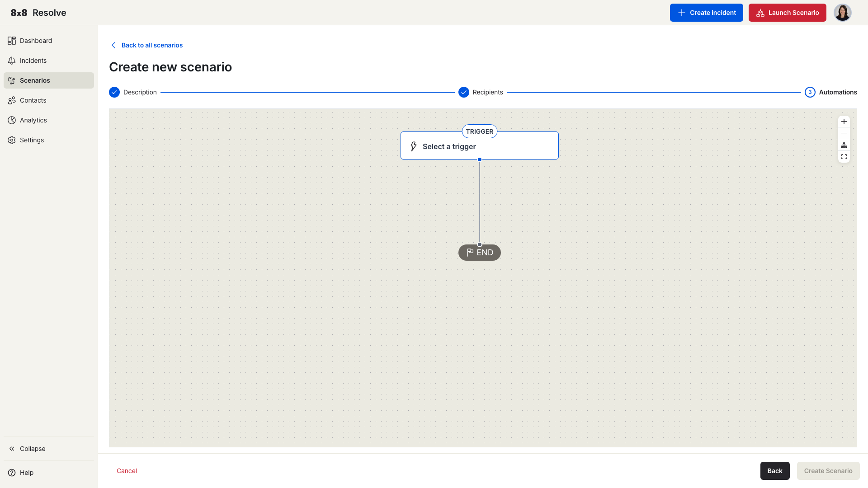Zoom out of the canvas

[844, 133]
